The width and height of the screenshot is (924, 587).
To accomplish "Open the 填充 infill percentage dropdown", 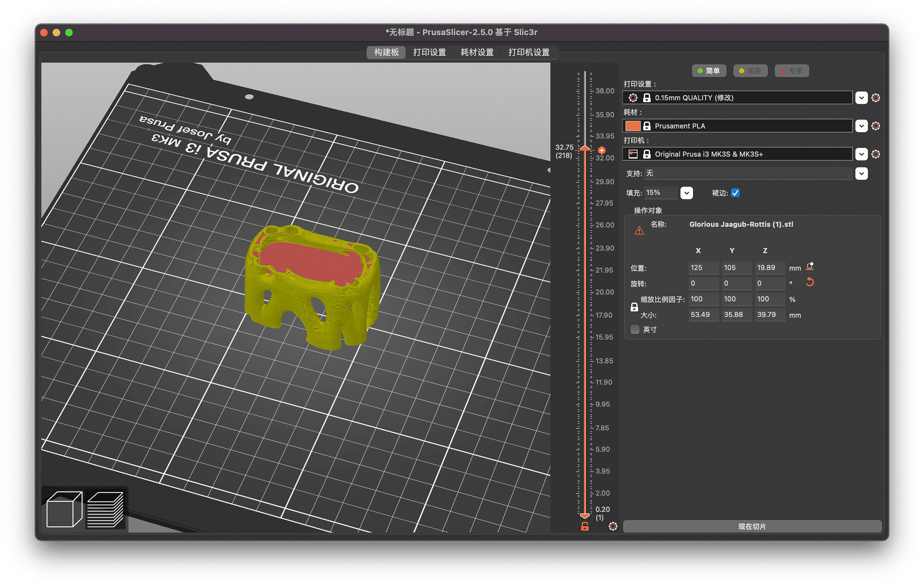I will [687, 193].
